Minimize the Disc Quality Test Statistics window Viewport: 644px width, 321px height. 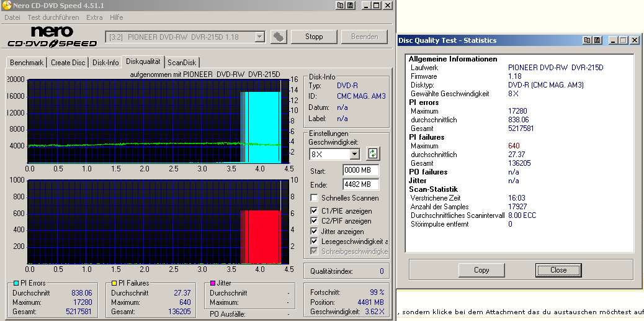click(613, 40)
